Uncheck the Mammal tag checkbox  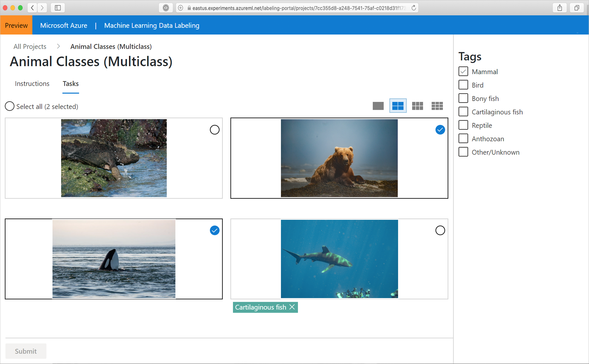[463, 72]
